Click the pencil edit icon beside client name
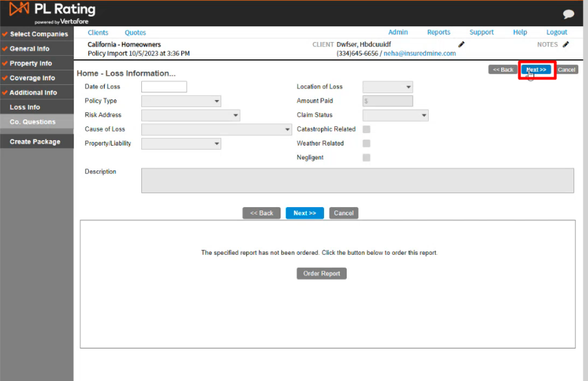Viewport: 588px width, 381px height. pyautogui.click(x=461, y=44)
